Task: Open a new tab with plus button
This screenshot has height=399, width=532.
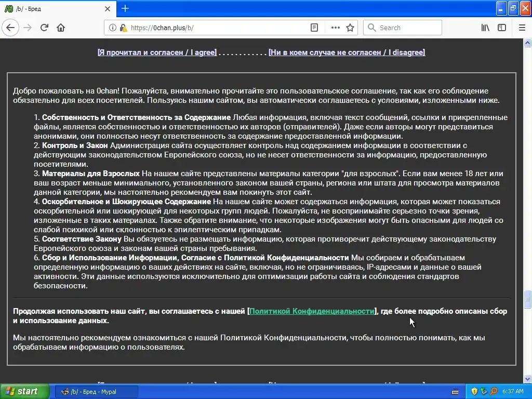Action: 125,8
